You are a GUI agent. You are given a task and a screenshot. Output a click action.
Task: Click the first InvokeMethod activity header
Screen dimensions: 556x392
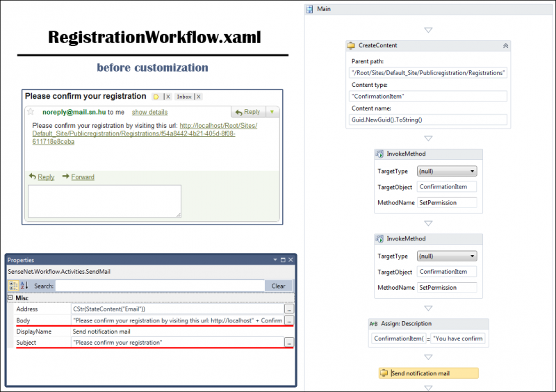point(428,154)
